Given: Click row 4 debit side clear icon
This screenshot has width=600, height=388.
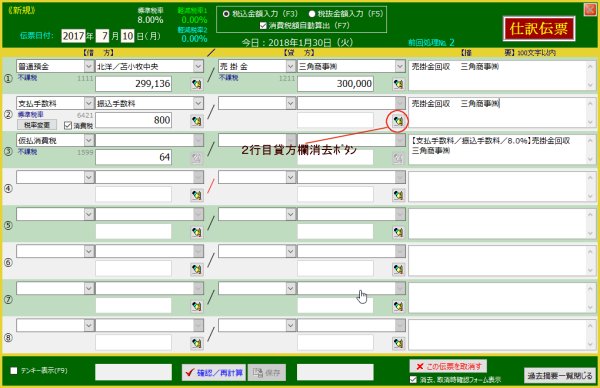Looking at the screenshot, I should (x=197, y=195).
